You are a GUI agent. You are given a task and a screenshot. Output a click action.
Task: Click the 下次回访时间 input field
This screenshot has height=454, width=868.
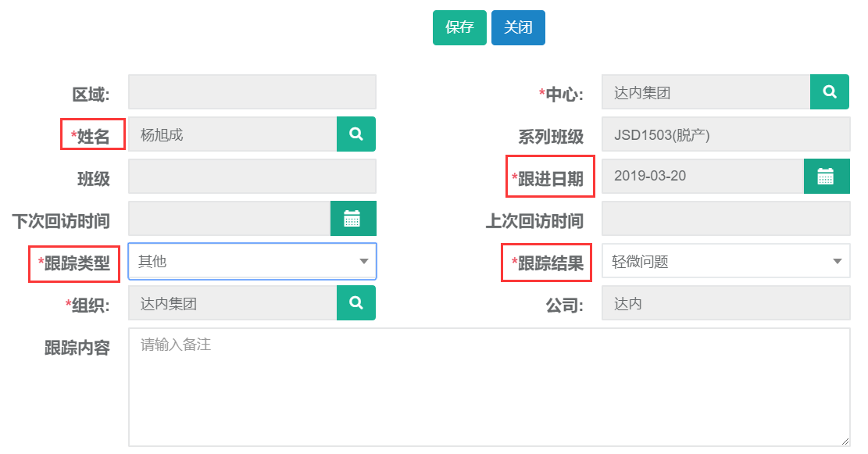tap(229, 219)
